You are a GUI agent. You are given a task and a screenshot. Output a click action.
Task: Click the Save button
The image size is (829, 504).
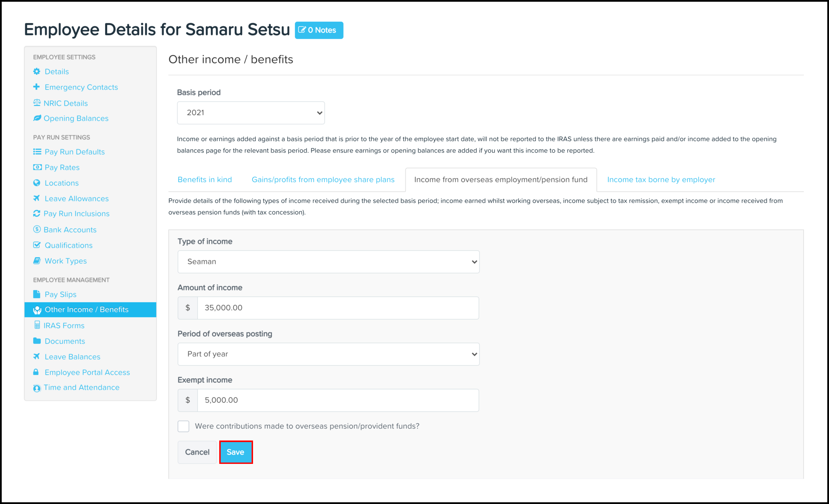(x=236, y=452)
